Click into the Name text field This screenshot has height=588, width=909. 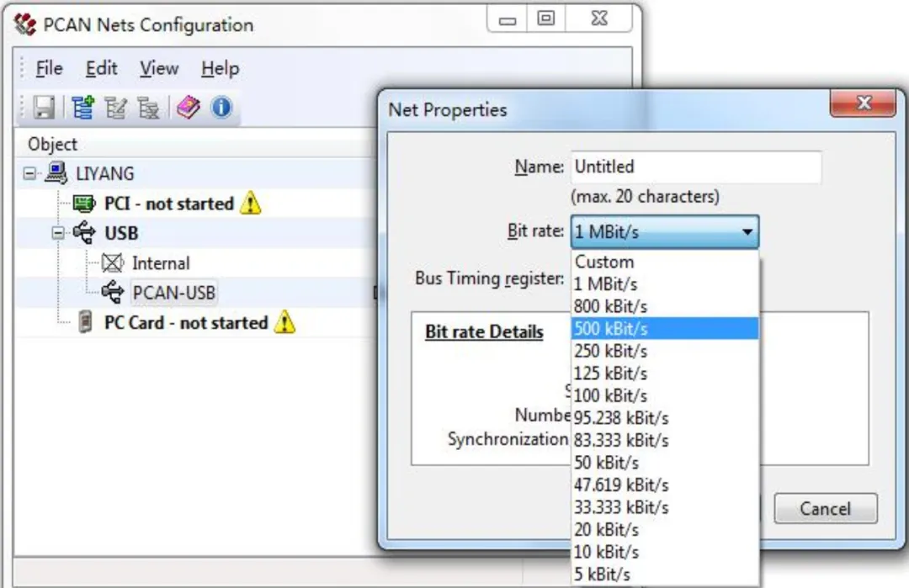point(696,167)
